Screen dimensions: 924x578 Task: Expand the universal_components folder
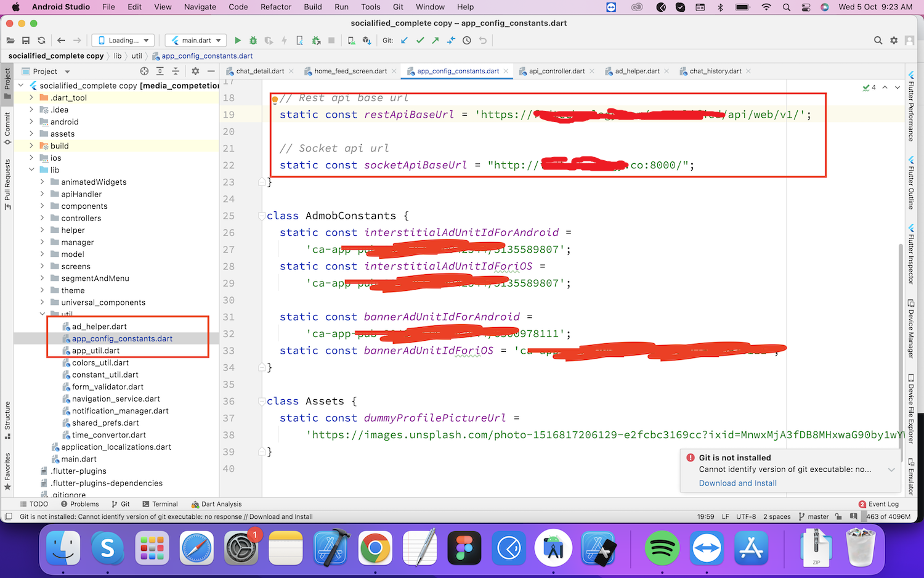pos(42,302)
